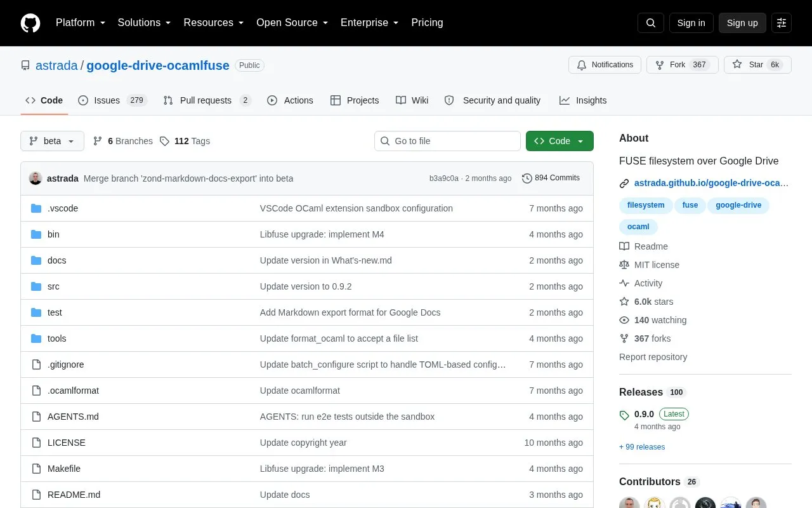Open the beta branch selector
This screenshot has height=508, width=812.
click(x=52, y=141)
